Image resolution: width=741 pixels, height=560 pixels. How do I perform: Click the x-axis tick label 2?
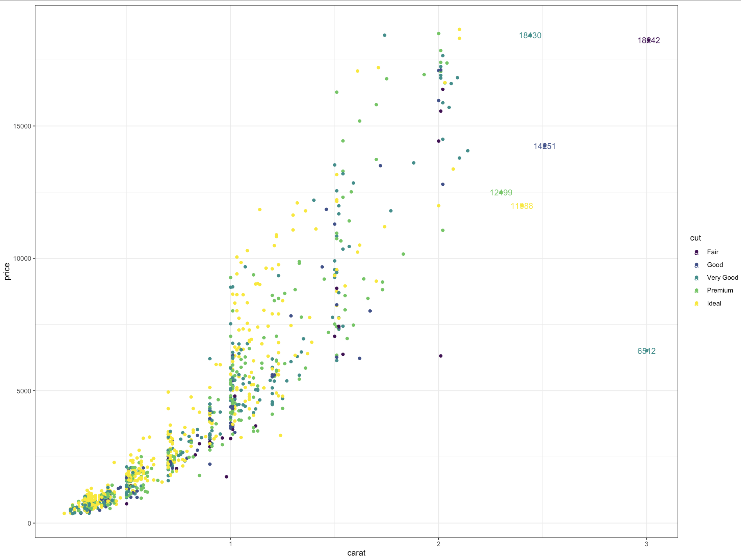point(439,544)
